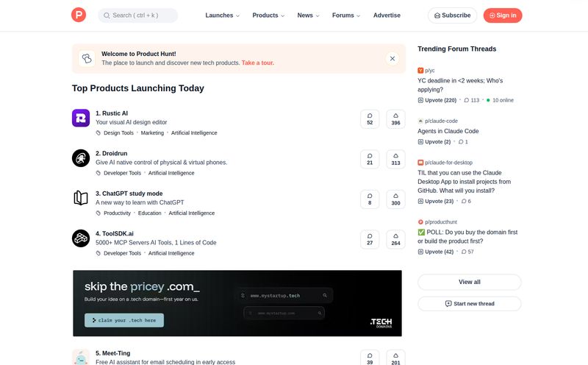The image size is (588, 365).
Task: Click the p/yc forum icon
Action: coord(420,71)
